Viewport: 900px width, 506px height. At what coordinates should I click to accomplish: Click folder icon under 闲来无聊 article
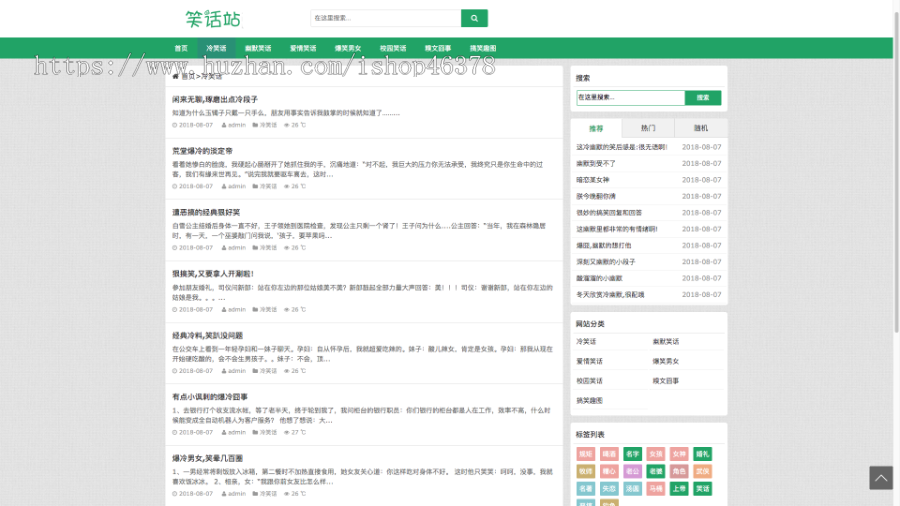[x=255, y=125]
